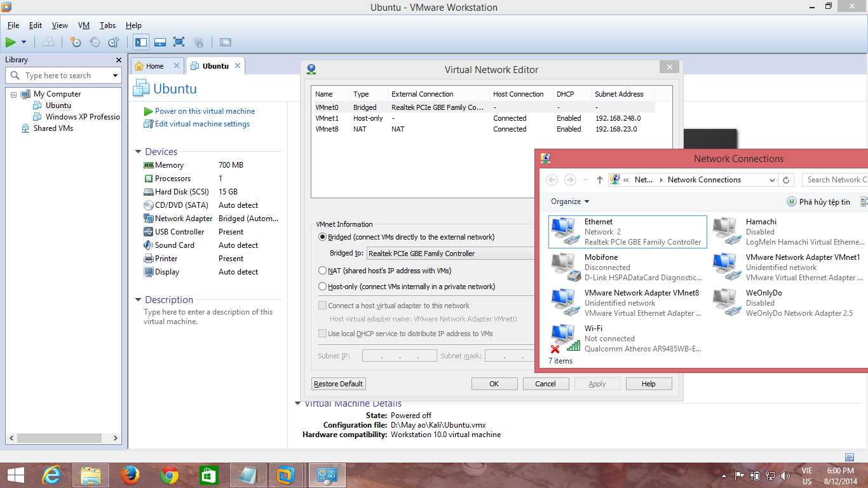Screen dimensions: 868x488
Task: Click the Printer device icon
Action: pyautogui.click(x=149, y=259)
